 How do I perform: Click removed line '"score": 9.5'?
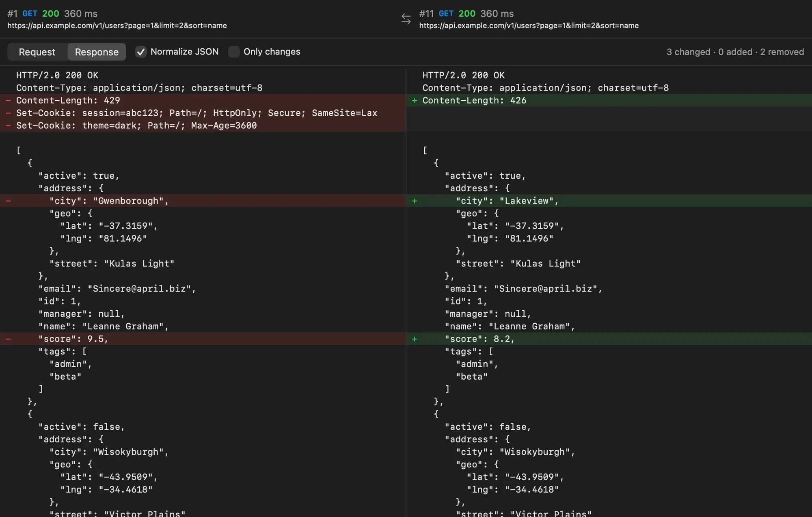(203, 339)
